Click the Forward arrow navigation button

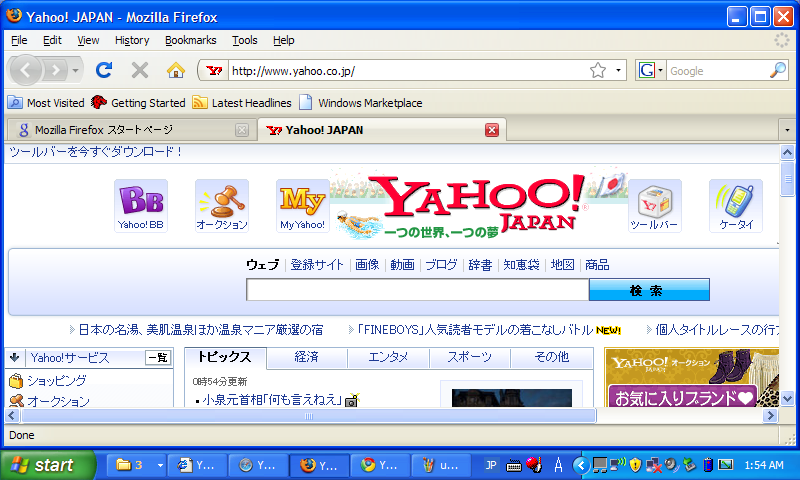[56, 70]
